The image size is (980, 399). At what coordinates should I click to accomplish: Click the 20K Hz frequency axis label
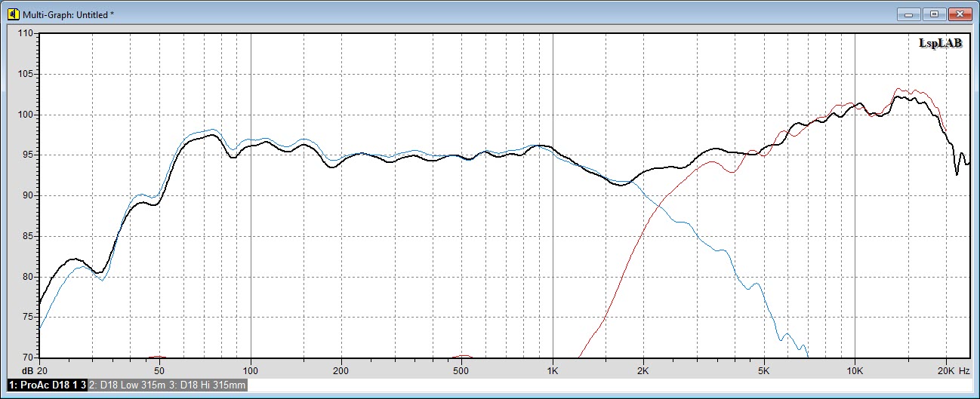click(953, 371)
